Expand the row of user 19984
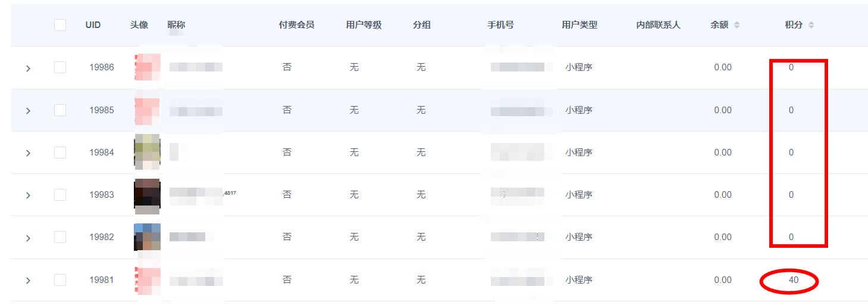The image size is (868, 305). [x=28, y=153]
